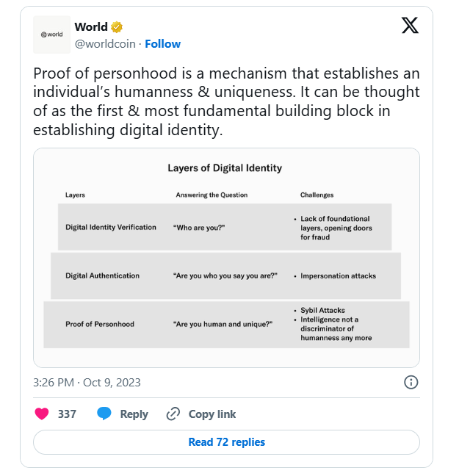Click the Read 72 replies button

coord(226,442)
